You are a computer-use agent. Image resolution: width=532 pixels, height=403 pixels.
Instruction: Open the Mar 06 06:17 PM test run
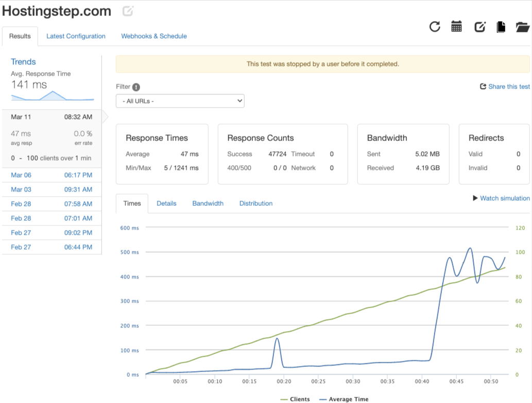click(52, 175)
